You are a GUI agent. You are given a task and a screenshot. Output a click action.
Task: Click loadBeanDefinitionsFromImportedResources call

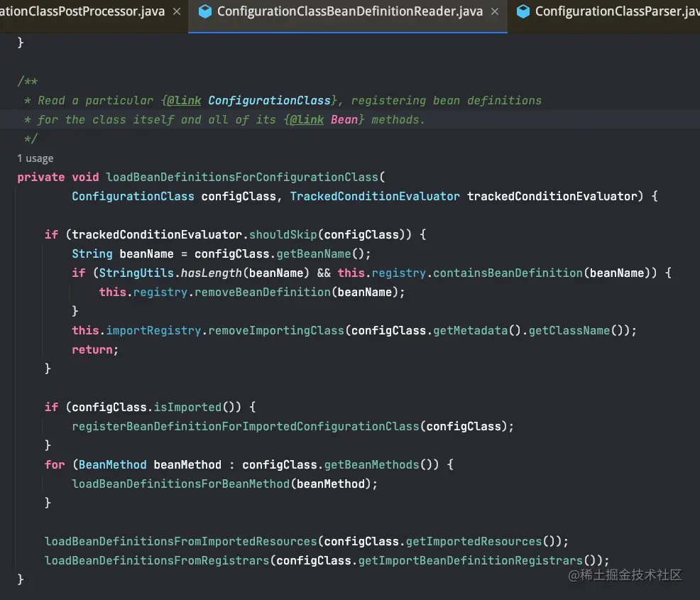coord(181,542)
